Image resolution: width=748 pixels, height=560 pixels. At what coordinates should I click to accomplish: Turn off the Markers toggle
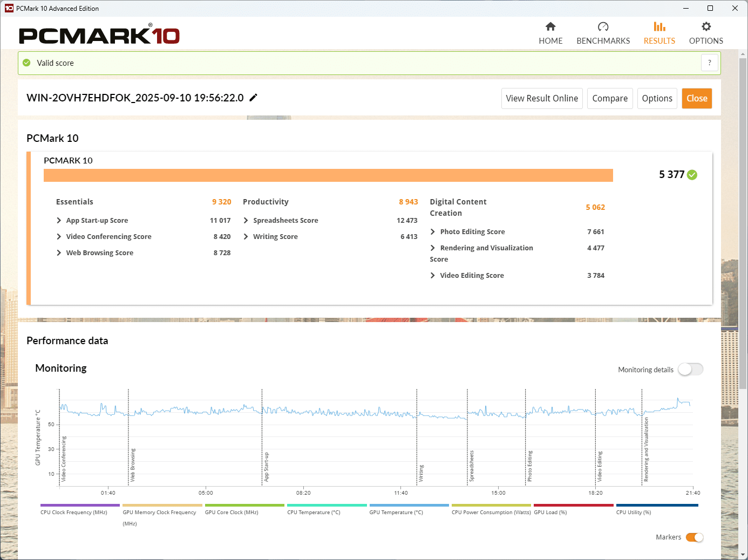coord(694,537)
